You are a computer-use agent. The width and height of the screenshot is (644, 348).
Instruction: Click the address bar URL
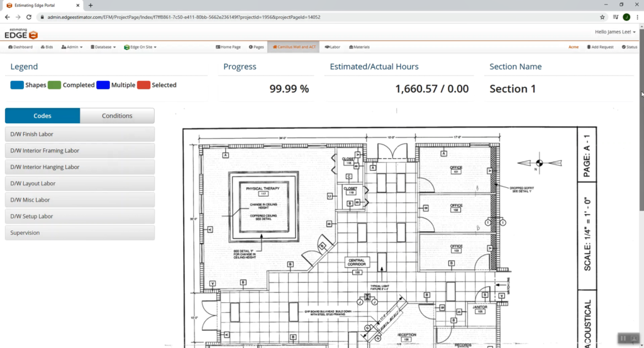pos(184,17)
